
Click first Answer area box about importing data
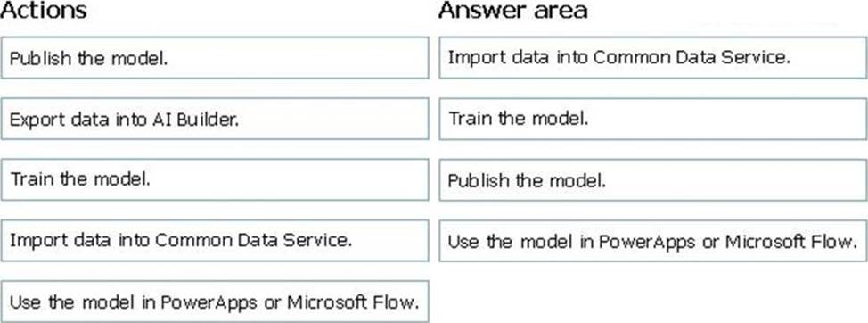(x=652, y=58)
